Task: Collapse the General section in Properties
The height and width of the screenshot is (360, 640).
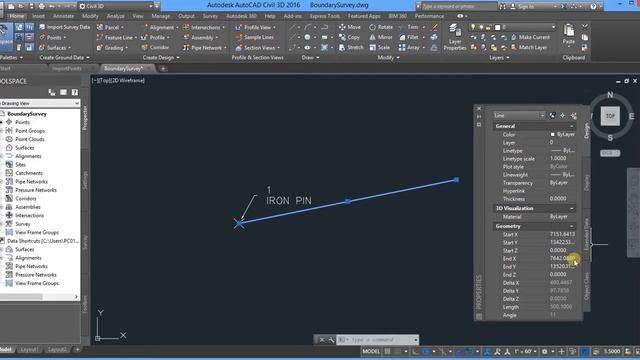Action: pyautogui.click(x=571, y=126)
